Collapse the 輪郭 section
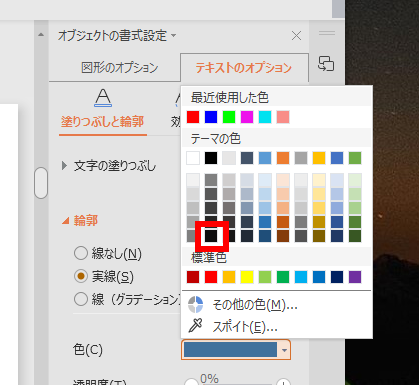The height and width of the screenshot is (385, 419). (x=66, y=221)
